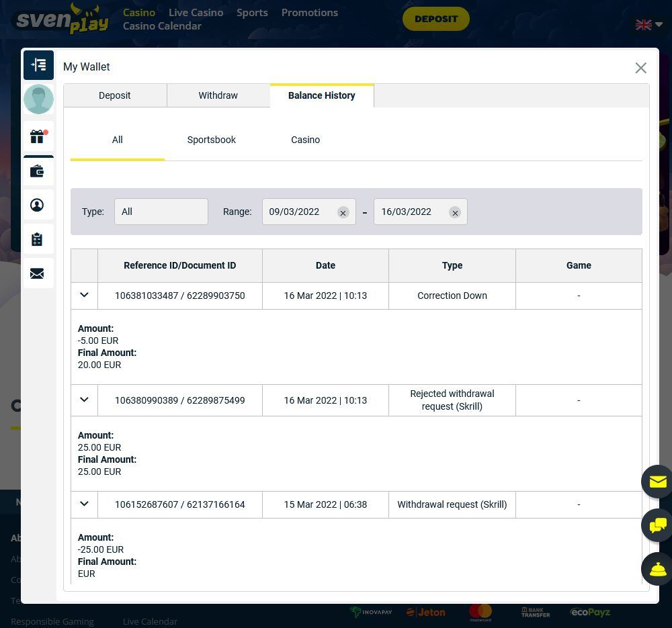Open the user avatar profile icon
The width and height of the screenshot is (672, 628).
[x=38, y=99]
